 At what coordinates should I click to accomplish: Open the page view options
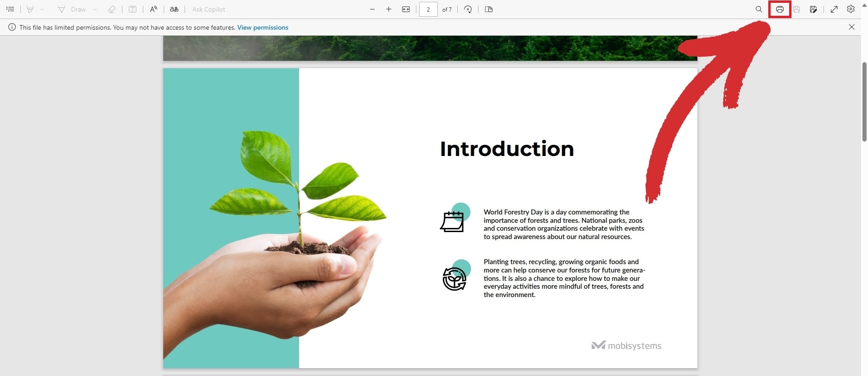click(489, 9)
